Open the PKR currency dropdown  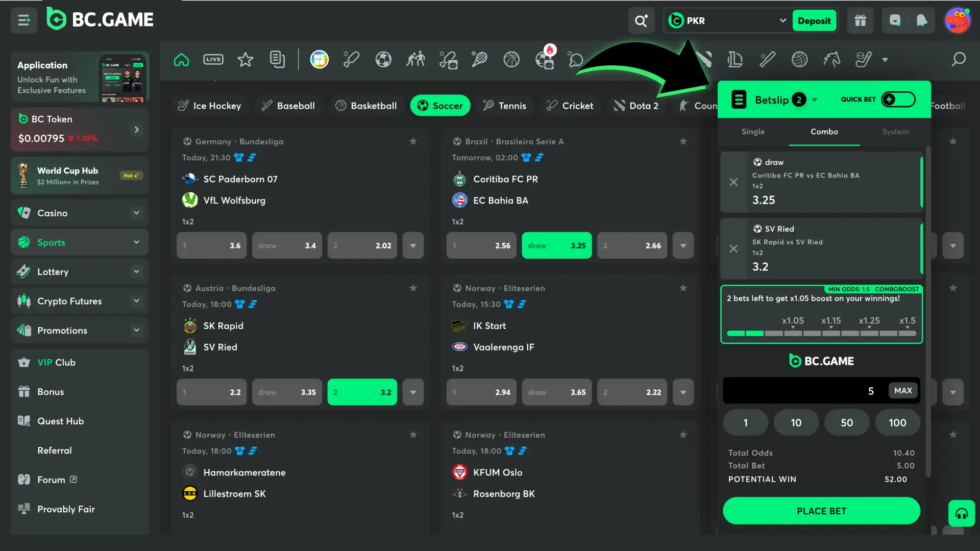pyautogui.click(x=727, y=20)
